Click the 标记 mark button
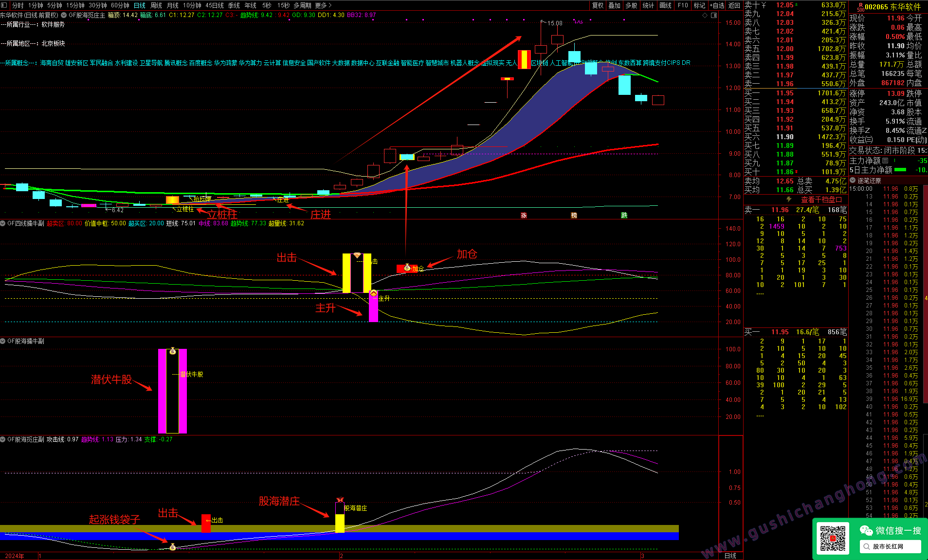This screenshot has width=928, height=560. pos(699,5)
